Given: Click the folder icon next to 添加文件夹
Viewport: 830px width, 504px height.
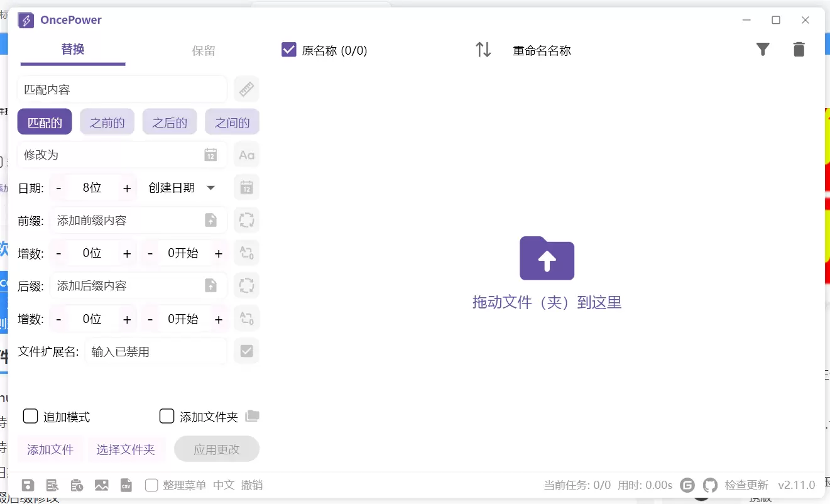Looking at the screenshot, I should point(252,415).
